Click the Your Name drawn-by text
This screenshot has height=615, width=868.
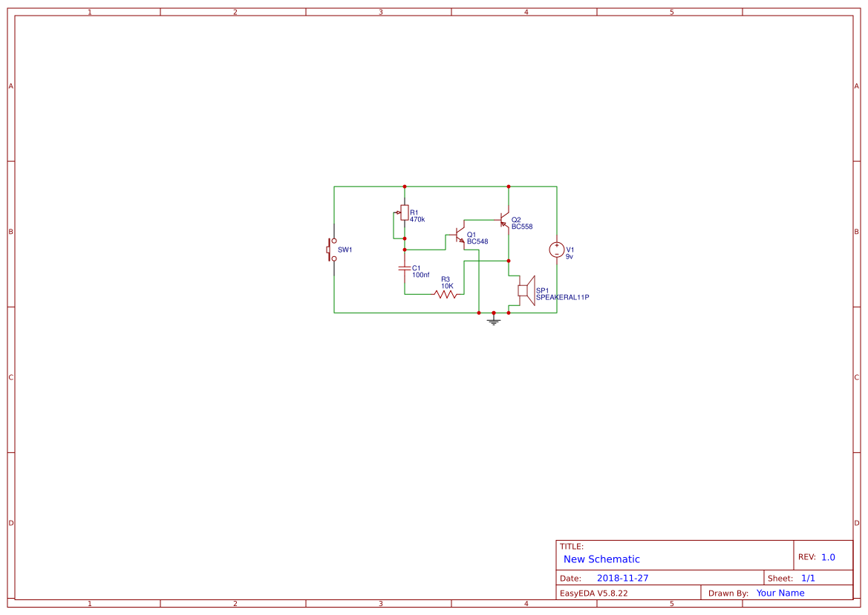coord(780,592)
